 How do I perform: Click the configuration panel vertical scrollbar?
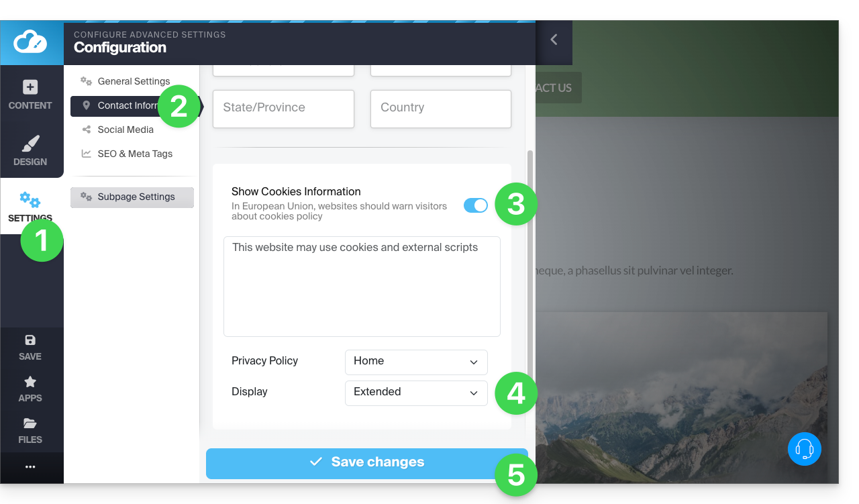tap(530, 268)
